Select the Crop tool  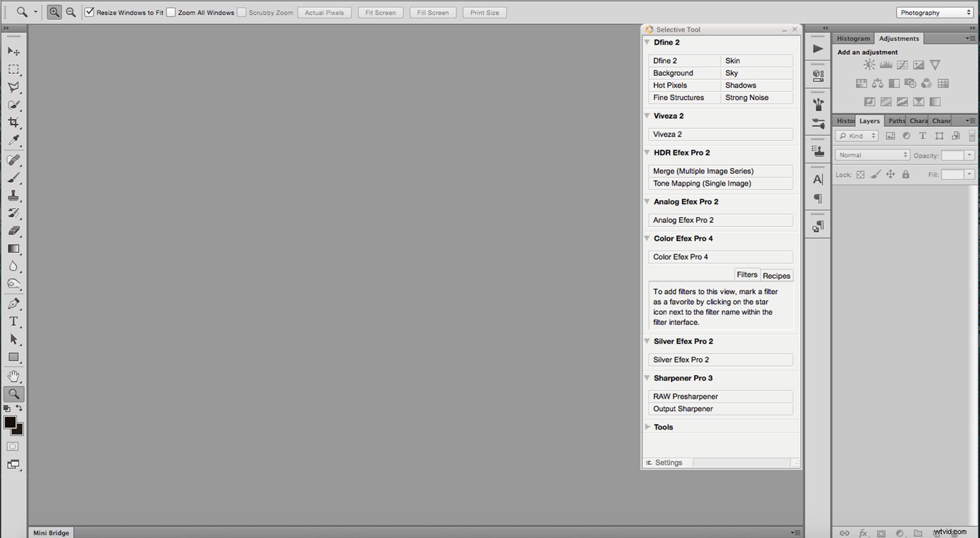click(13, 122)
